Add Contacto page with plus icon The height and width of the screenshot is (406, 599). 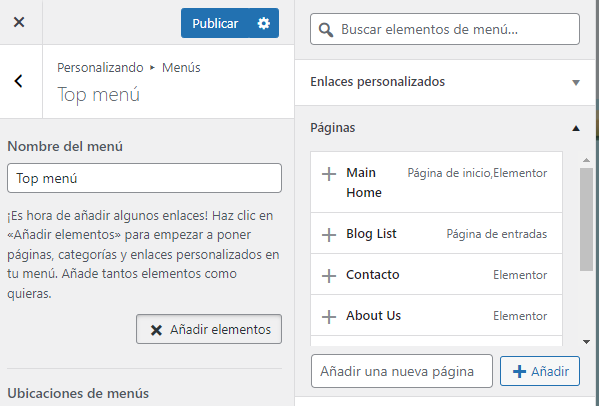(x=329, y=276)
